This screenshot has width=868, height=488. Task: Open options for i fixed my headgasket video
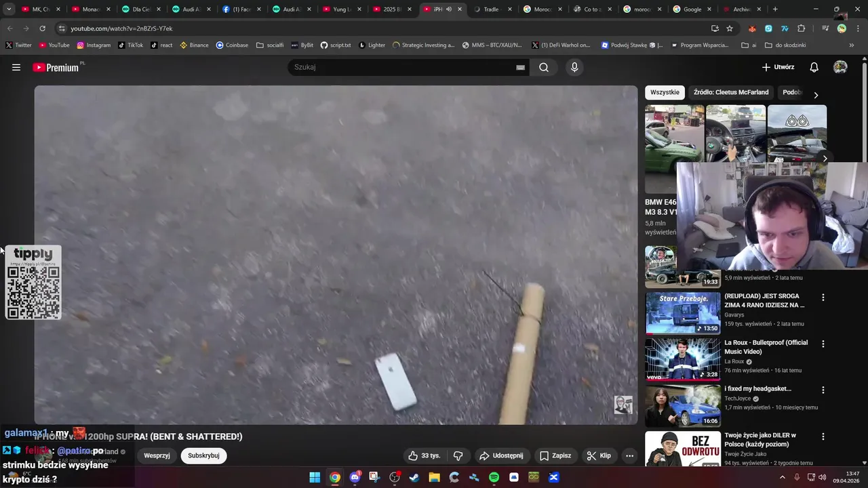point(823,390)
